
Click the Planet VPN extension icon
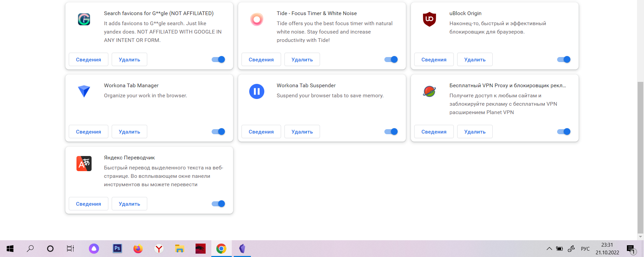[x=429, y=91]
